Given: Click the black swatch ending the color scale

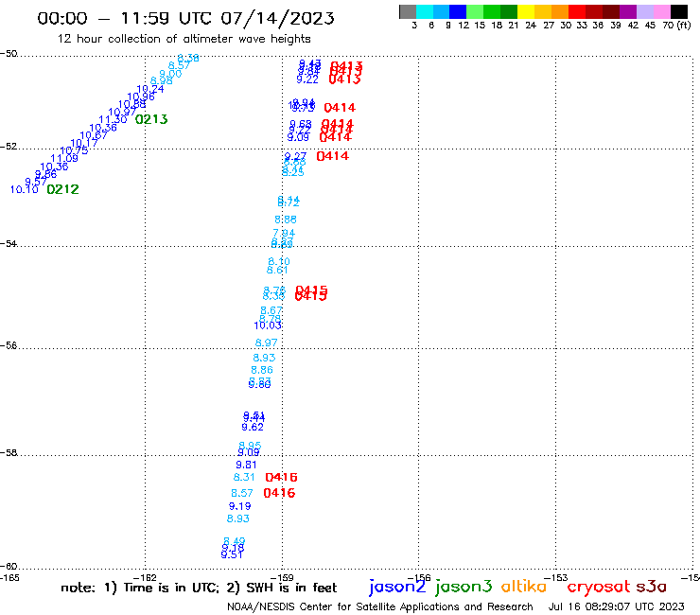Looking at the screenshot, I should pos(679,11).
